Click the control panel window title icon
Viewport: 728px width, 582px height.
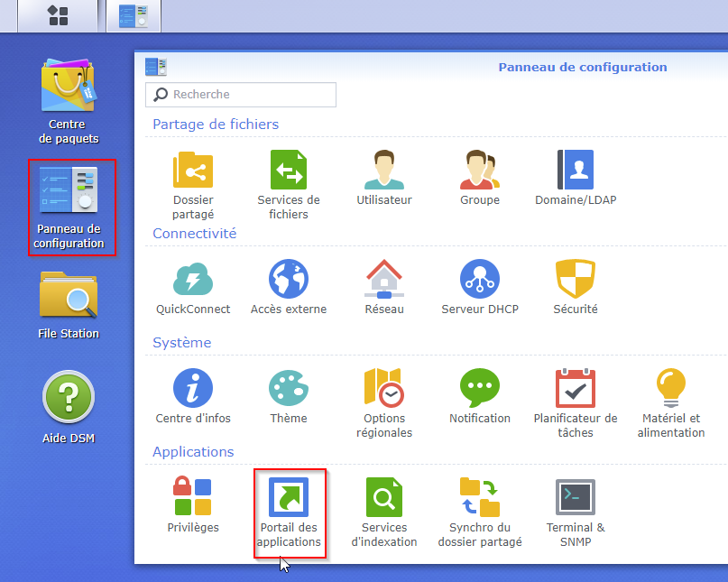pyautogui.click(x=155, y=67)
